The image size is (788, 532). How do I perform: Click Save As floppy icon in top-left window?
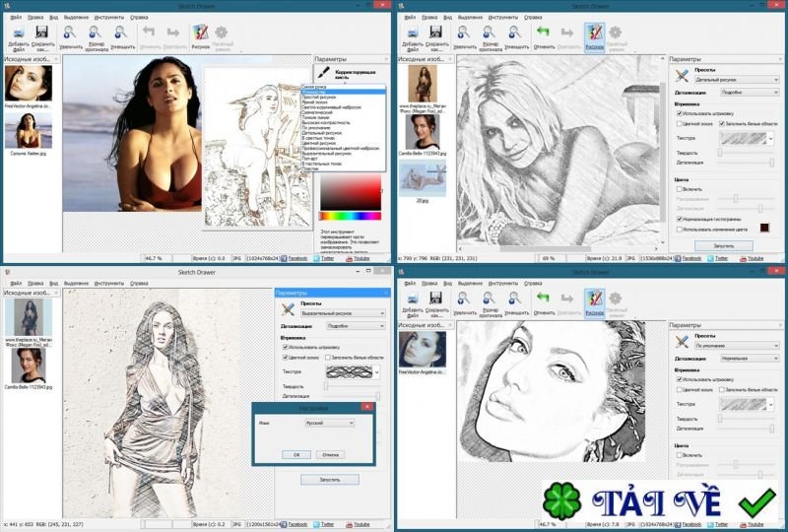[x=41, y=33]
